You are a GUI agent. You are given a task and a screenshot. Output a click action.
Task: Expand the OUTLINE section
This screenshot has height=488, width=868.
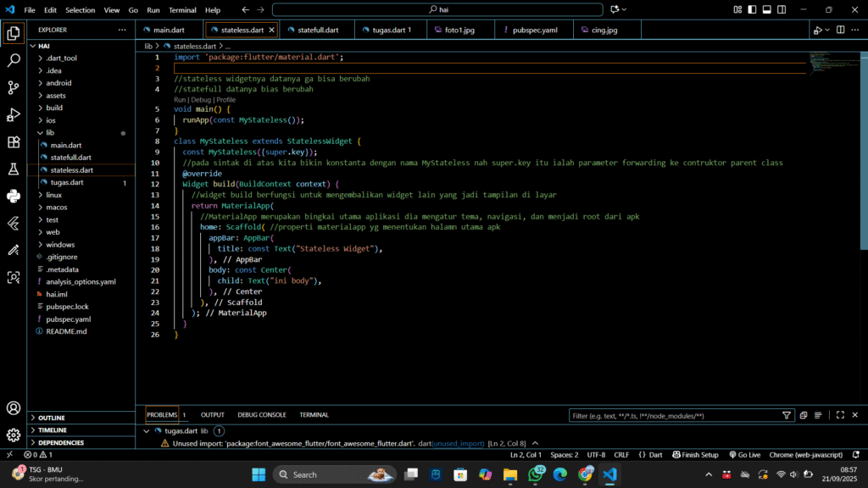51,418
